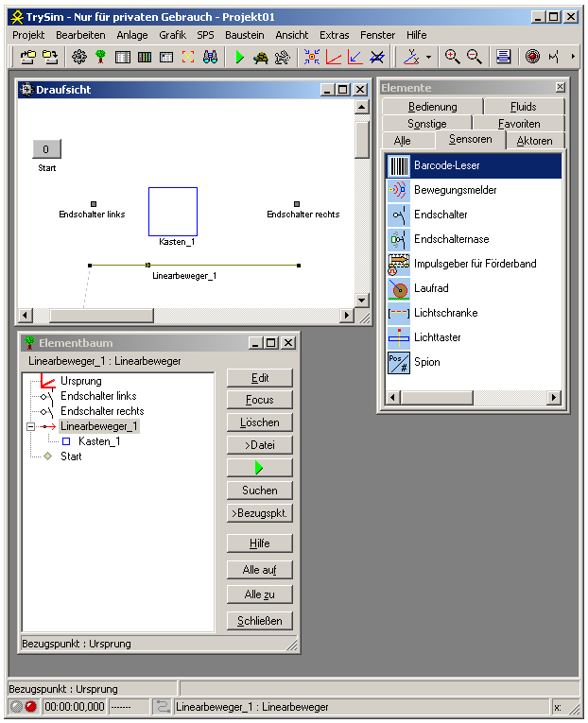The image size is (588, 723).
Task: Click the binoculars search icon in toolbar
Action: pyautogui.click(x=211, y=57)
